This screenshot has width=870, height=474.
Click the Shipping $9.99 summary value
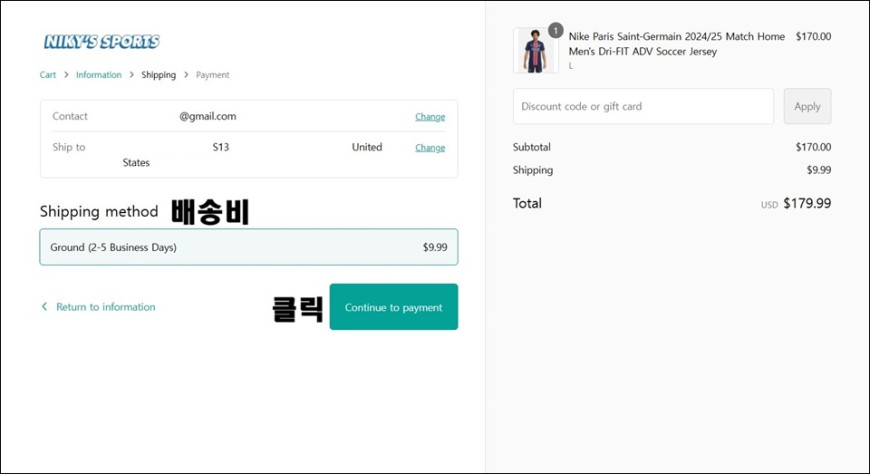point(818,170)
